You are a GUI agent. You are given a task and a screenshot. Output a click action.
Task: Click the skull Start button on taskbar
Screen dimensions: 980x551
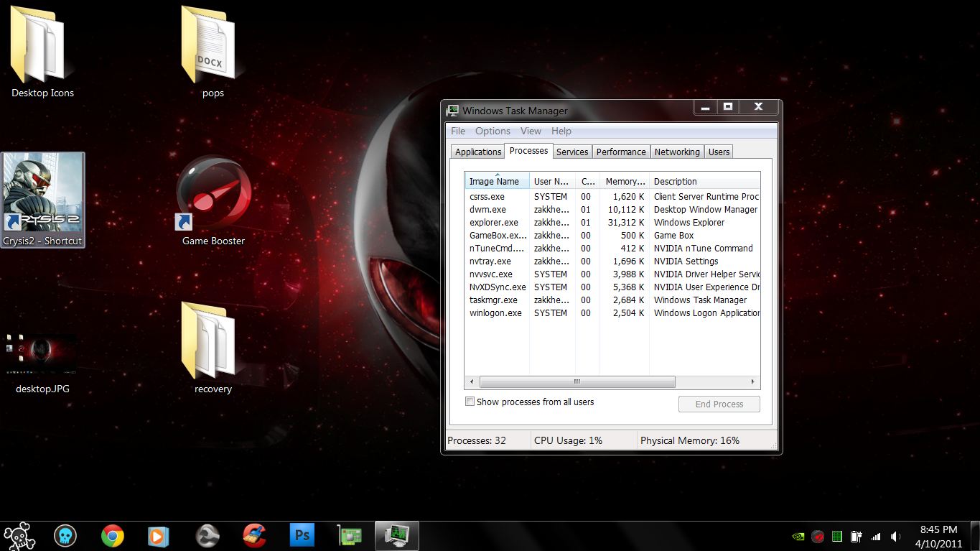(19, 536)
